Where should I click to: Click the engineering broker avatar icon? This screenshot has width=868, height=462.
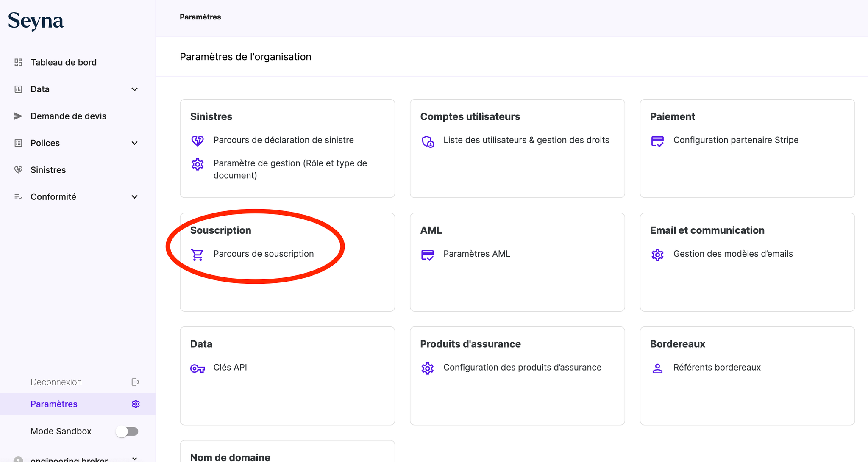pos(18,459)
